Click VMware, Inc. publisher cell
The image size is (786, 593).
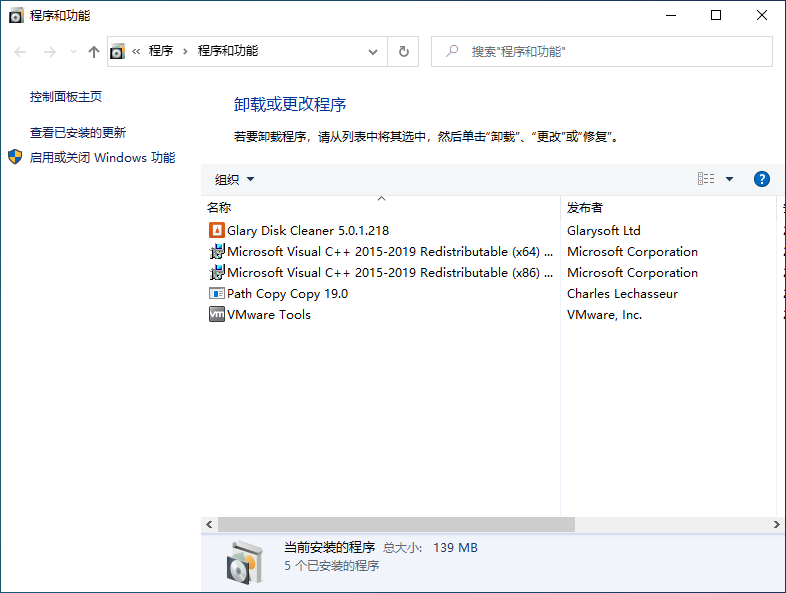tap(604, 315)
